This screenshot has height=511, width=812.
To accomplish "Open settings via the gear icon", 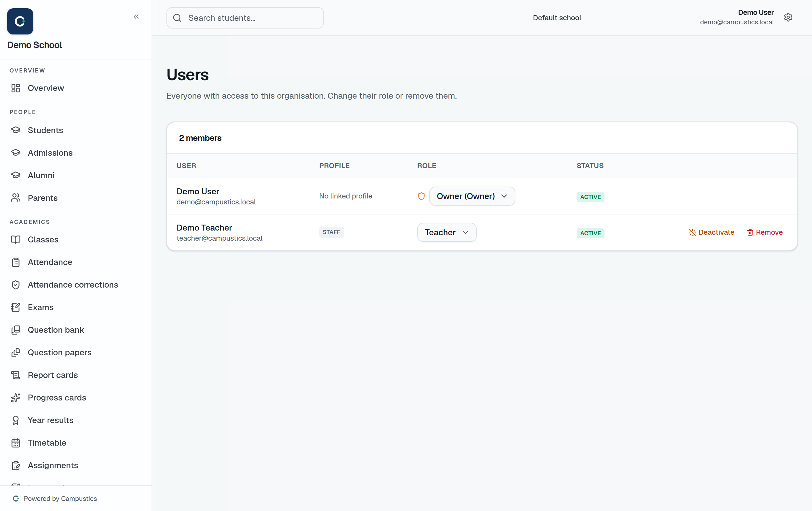I will tap(788, 17).
